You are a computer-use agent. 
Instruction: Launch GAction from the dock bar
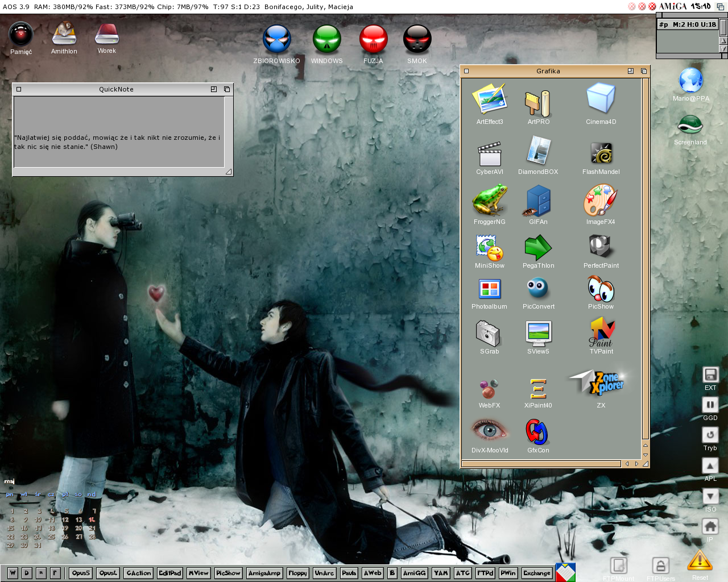click(139, 573)
